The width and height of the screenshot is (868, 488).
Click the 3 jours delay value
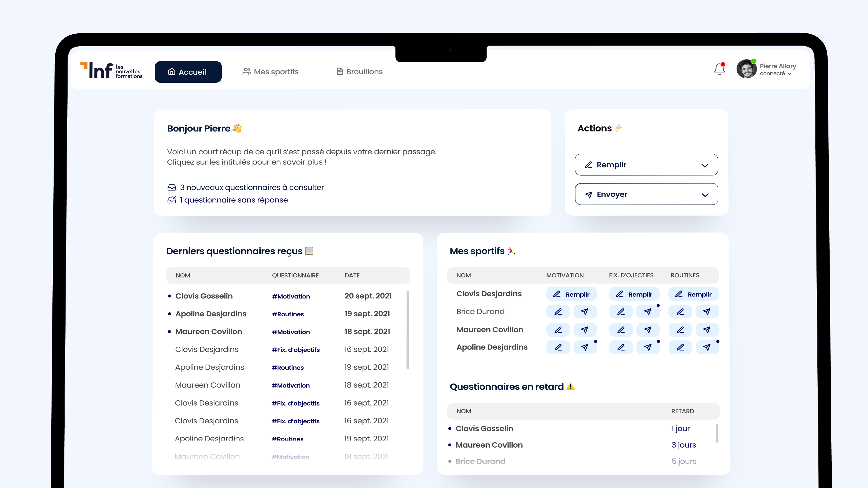pos(683,445)
